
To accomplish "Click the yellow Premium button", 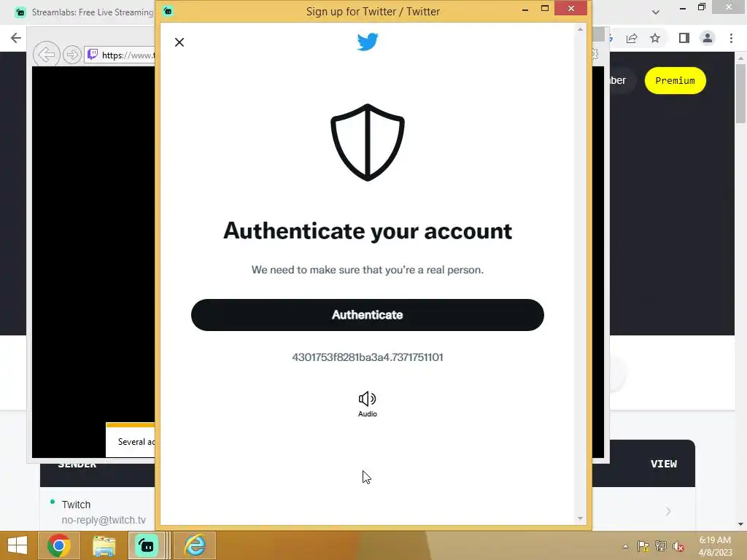I will [675, 80].
